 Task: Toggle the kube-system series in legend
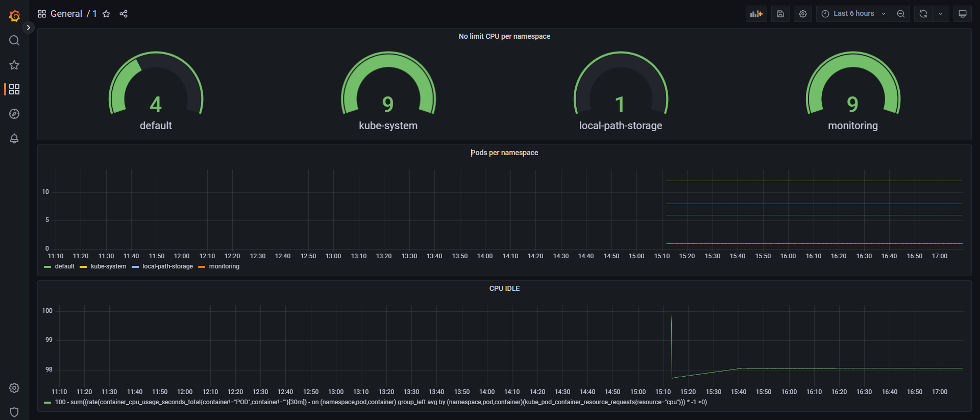pyautogui.click(x=108, y=266)
